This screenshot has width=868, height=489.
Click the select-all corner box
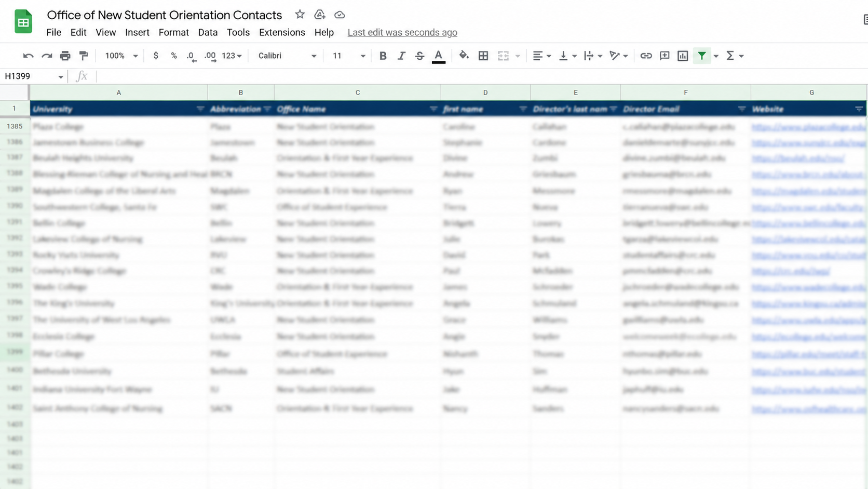click(x=14, y=92)
